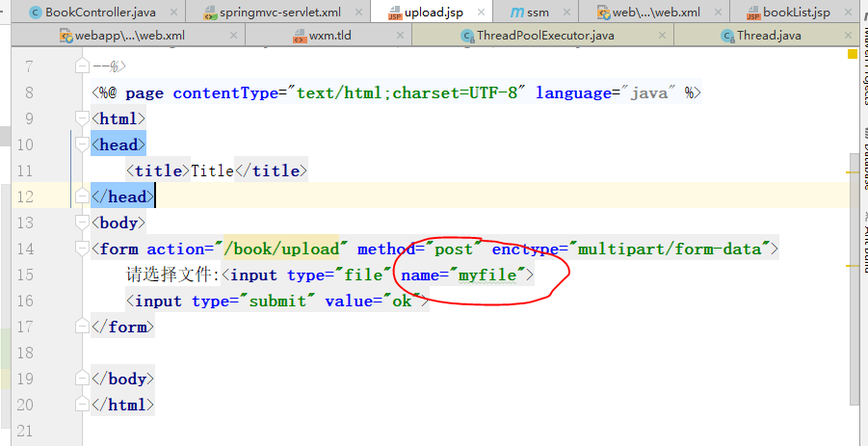Click the submit type value on line 16

(277, 301)
